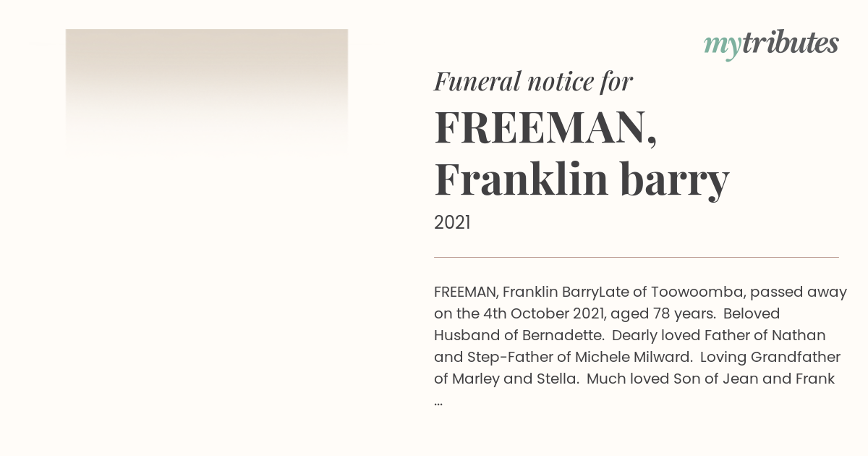Click the "aged 78 years" text
The width and height of the screenshot is (868, 456).
664,314
